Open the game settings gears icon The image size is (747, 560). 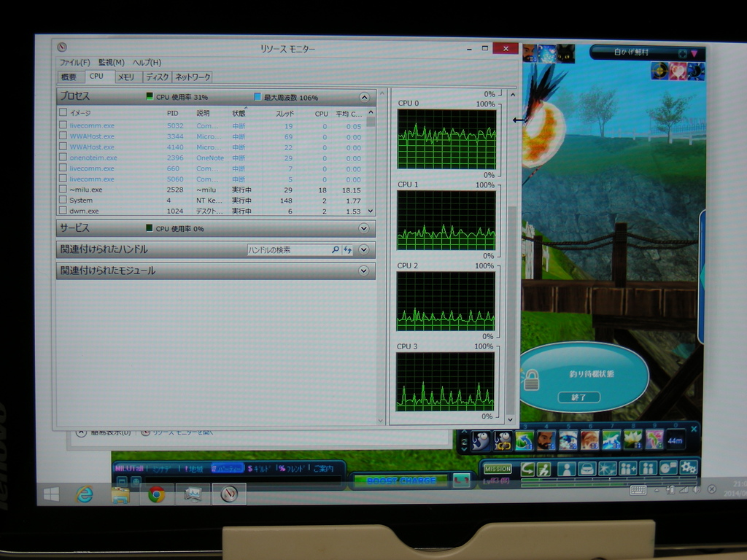pos(688,467)
